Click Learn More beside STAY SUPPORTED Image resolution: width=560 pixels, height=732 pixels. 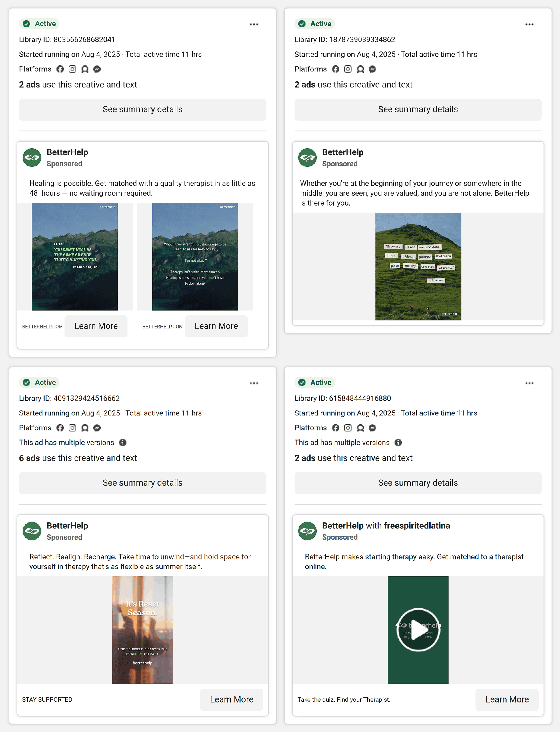pyautogui.click(x=232, y=699)
